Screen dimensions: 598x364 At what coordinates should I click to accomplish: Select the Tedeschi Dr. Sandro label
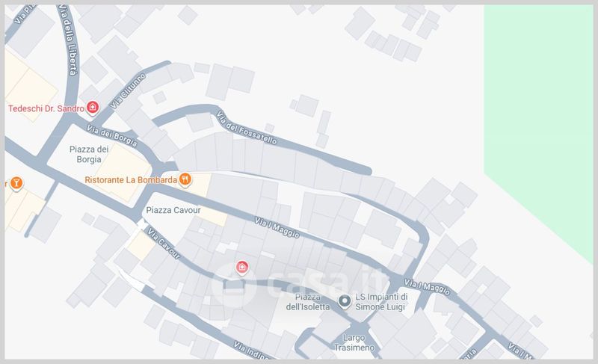46,108
